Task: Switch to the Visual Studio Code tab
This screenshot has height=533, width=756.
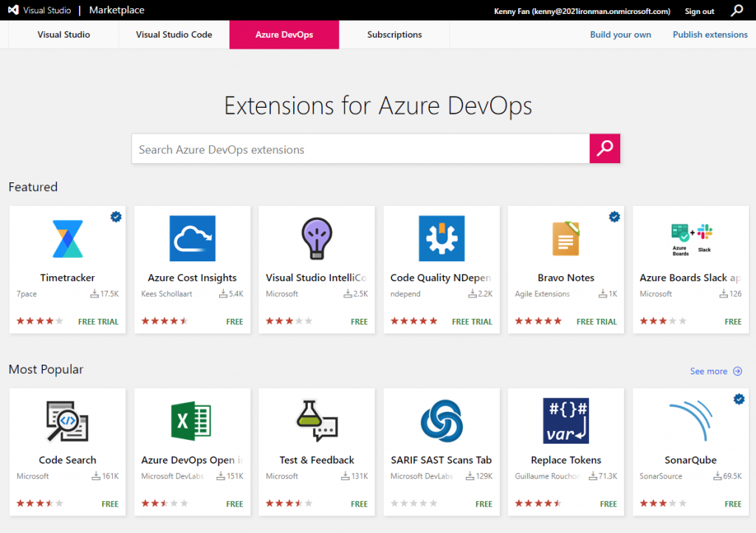Action: tap(174, 35)
